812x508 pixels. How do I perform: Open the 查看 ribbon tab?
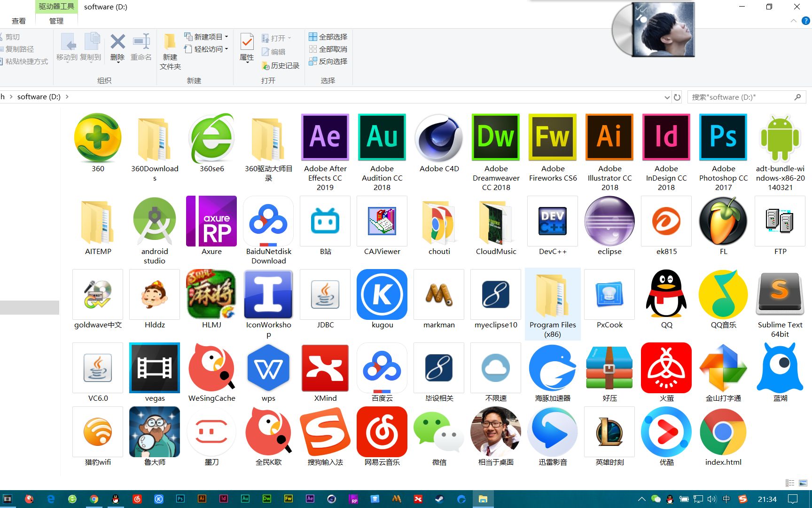[x=19, y=21]
